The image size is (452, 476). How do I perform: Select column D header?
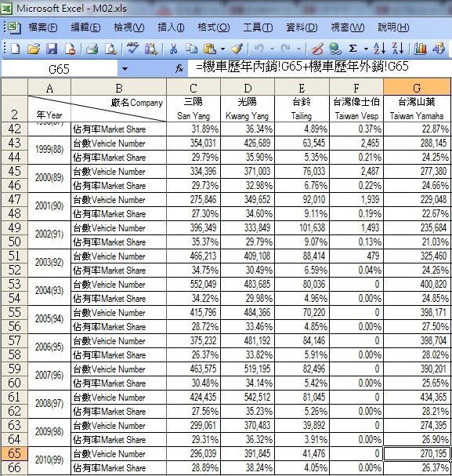pyautogui.click(x=248, y=88)
